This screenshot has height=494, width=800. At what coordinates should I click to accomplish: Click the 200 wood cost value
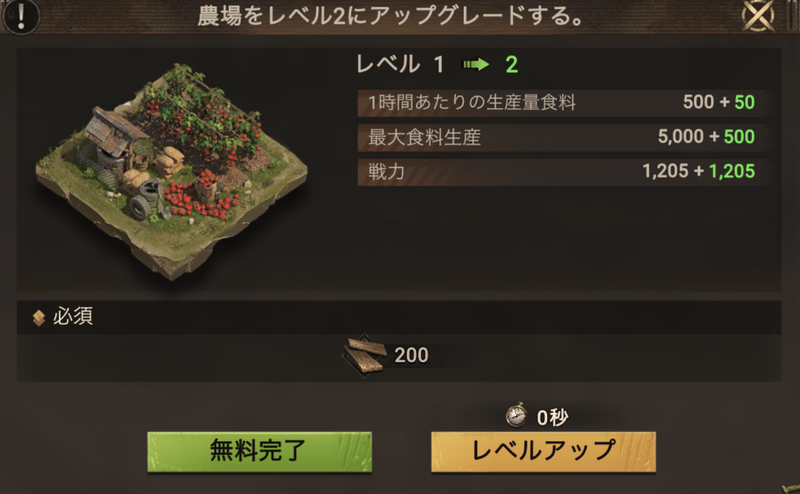(411, 355)
